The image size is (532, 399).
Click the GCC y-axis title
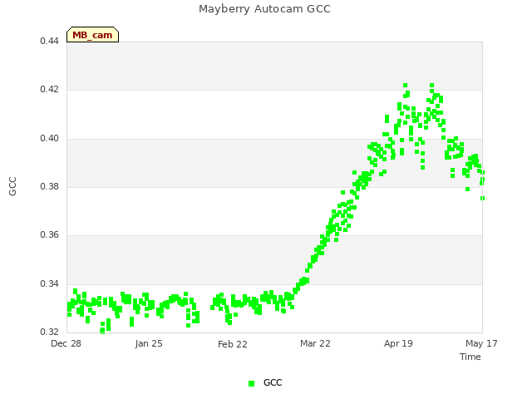[x=12, y=186]
